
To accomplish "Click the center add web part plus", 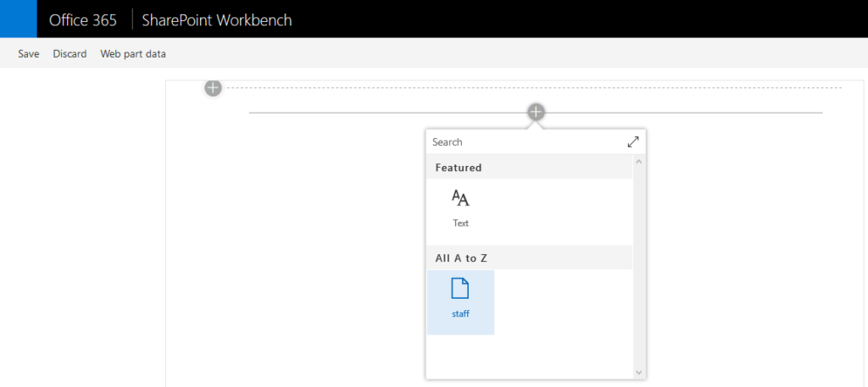I will [x=536, y=113].
